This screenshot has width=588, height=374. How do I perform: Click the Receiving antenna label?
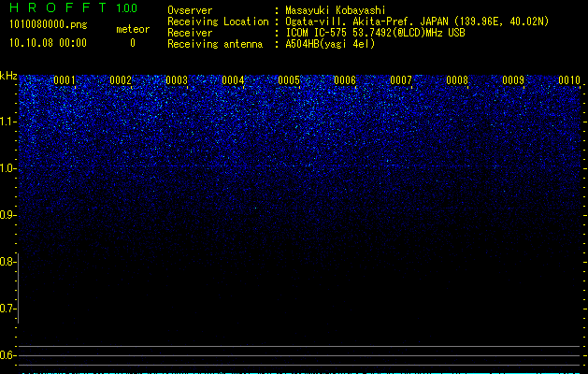(215, 44)
